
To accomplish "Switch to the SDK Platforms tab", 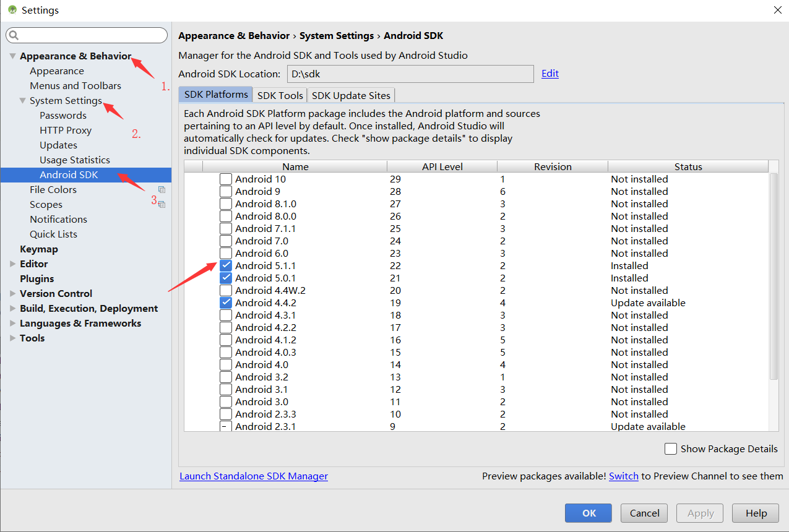I will click(x=216, y=95).
